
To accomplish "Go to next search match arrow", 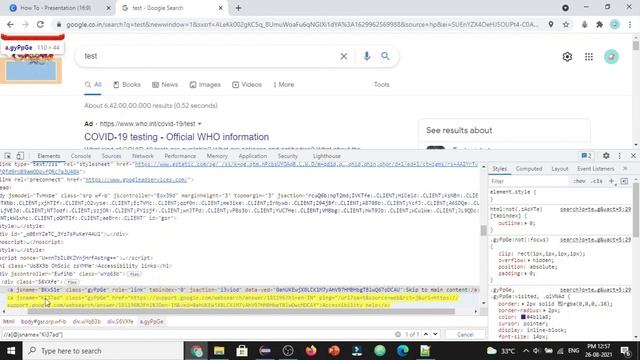I will point(435,334).
